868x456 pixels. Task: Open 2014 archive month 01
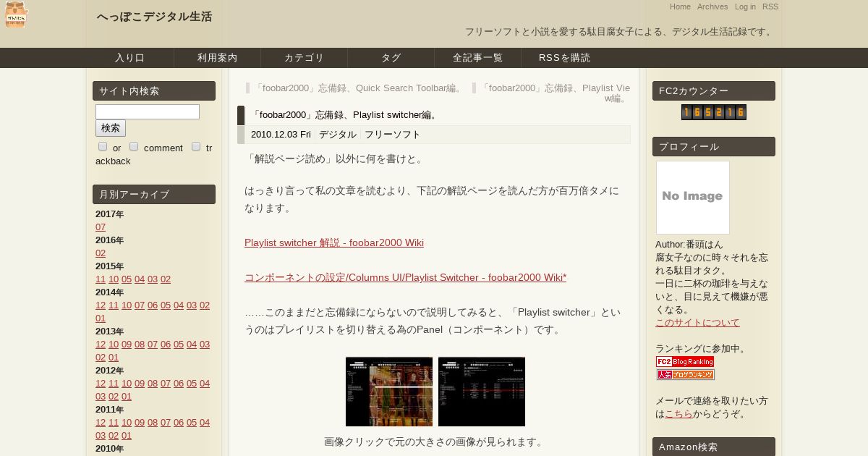coord(101,318)
